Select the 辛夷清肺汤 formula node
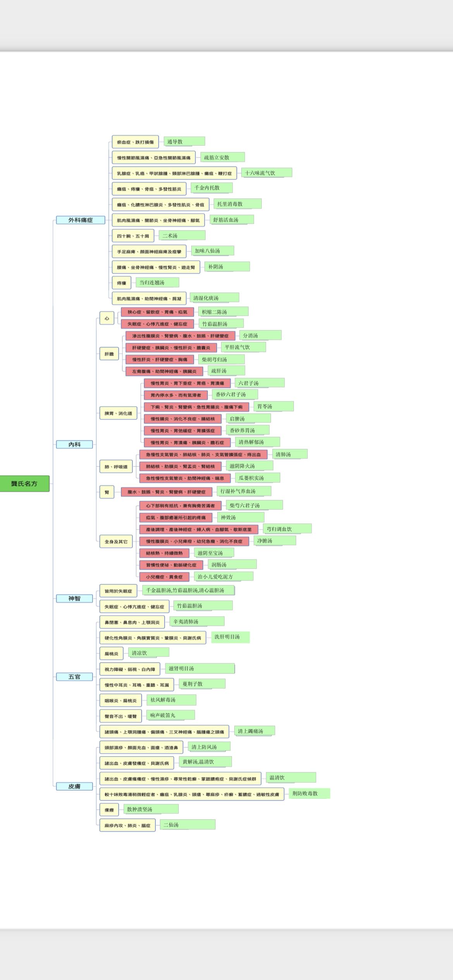453x980 pixels. pos(197,621)
